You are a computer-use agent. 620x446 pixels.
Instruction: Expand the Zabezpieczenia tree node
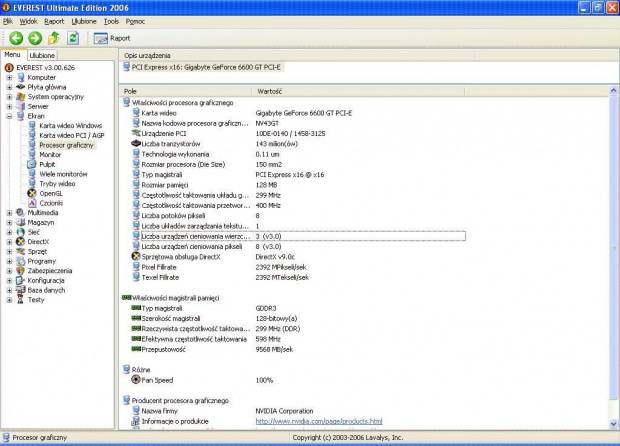coord(9,271)
